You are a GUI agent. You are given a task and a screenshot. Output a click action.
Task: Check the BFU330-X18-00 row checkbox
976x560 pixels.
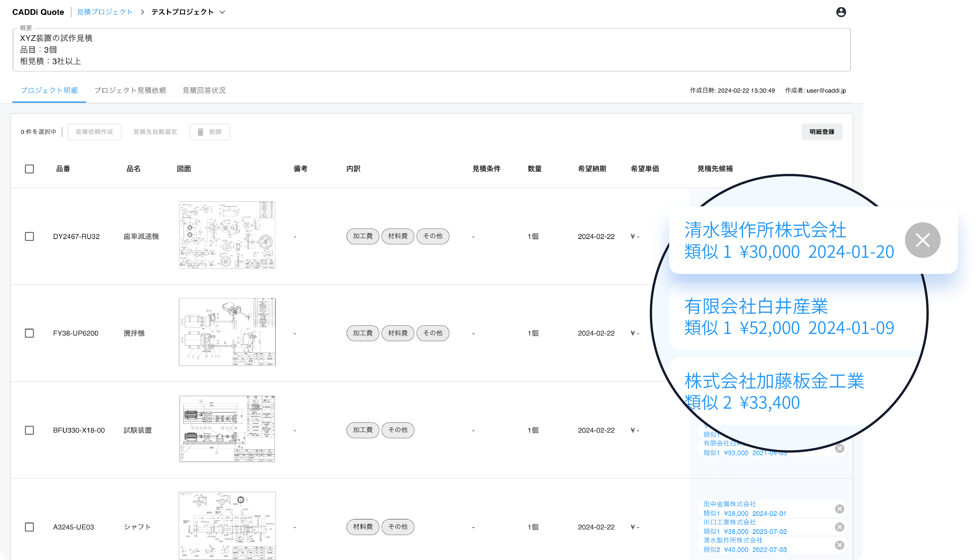[x=29, y=430]
